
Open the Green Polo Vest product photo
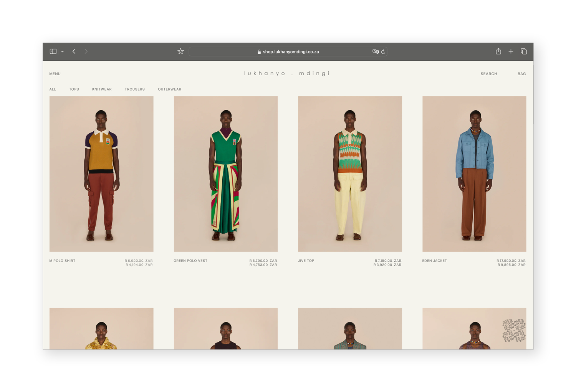click(226, 174)
